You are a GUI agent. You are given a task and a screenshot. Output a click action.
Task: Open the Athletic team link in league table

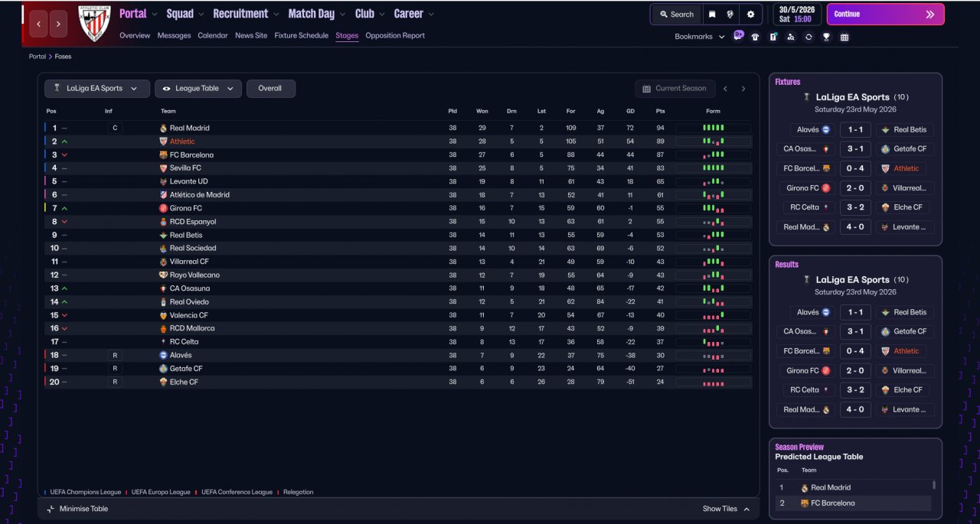click(x=182, y=142)
